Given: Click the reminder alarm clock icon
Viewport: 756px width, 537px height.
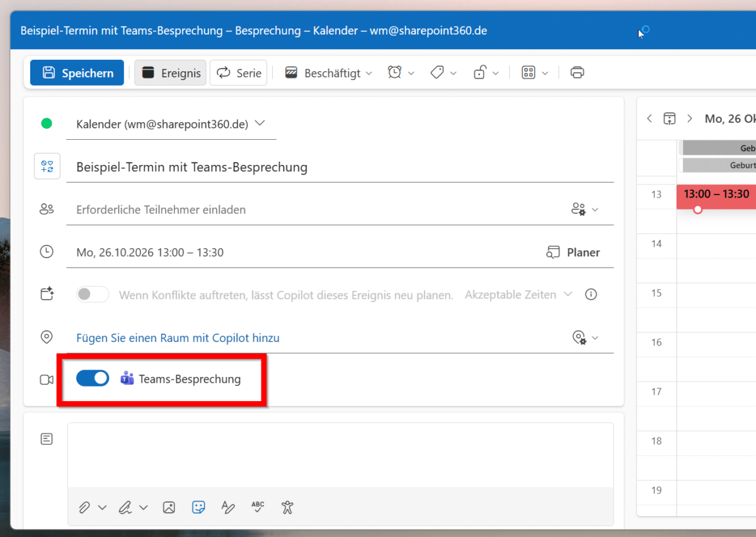Looking at the screenshot, I should (394, 73).
